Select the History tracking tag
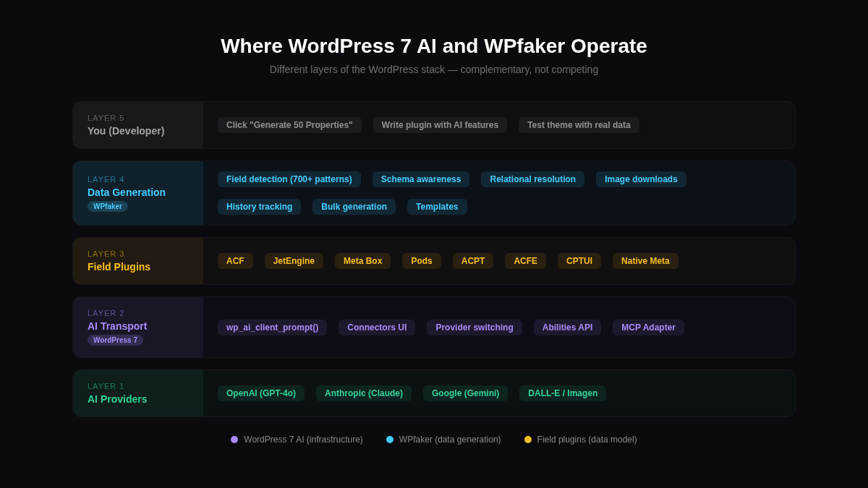The image size is (868, 488). tap(259, 207)
